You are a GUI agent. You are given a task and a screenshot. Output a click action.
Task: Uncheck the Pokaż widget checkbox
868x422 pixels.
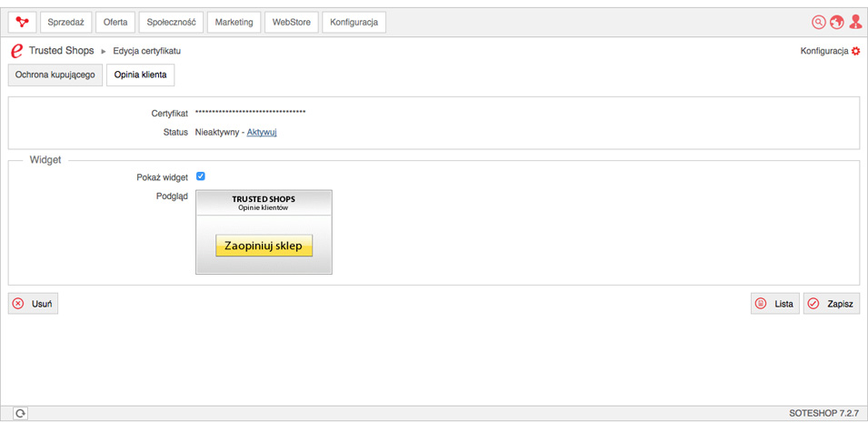coord(201,176)
